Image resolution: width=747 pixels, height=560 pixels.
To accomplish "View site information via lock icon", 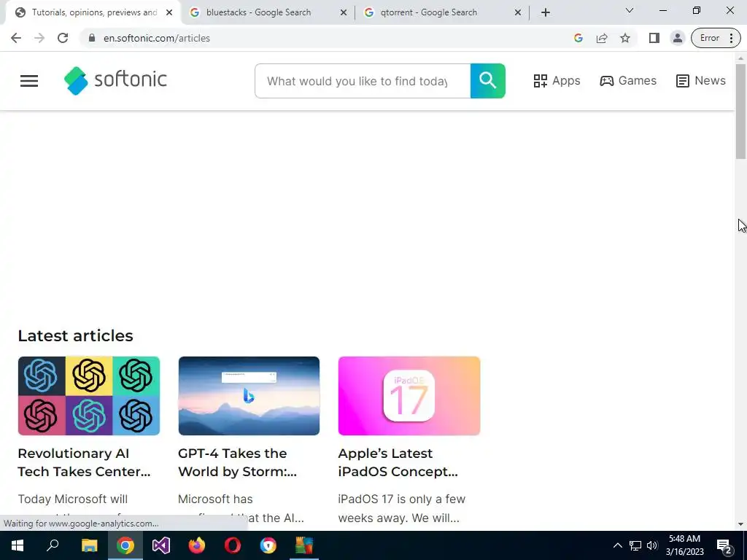I will 92,38.
